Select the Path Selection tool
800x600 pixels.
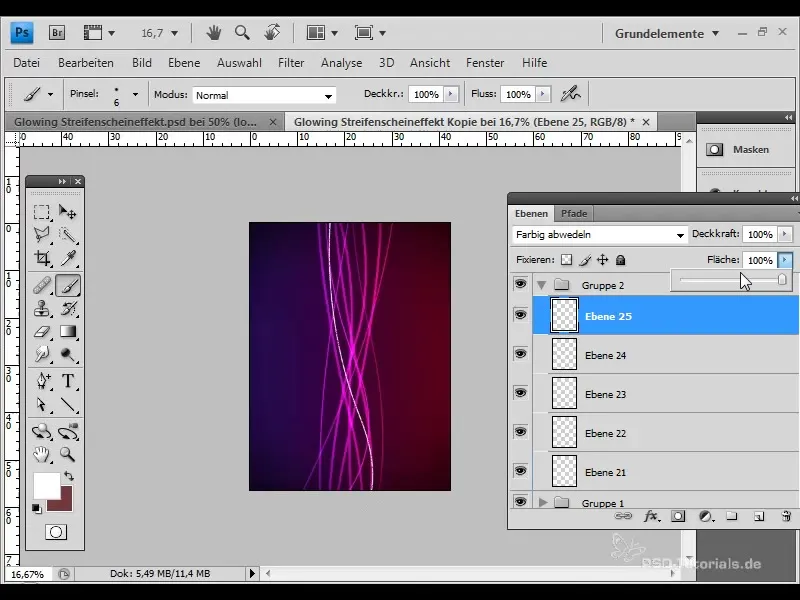tap(42, 405)
